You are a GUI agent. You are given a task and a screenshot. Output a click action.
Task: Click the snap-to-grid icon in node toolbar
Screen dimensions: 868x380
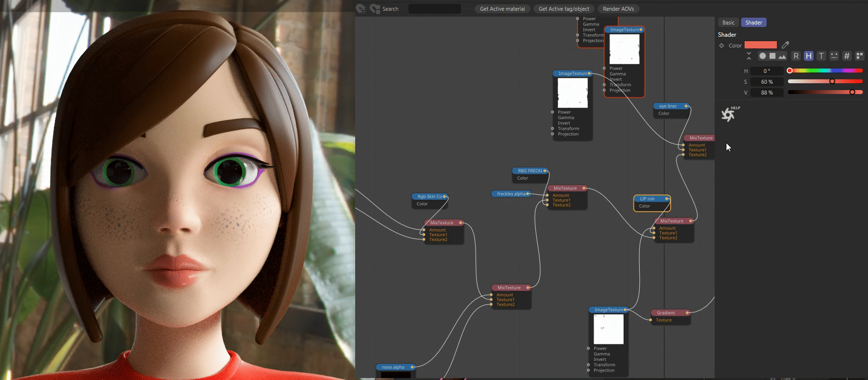click(x=361, y=9)
